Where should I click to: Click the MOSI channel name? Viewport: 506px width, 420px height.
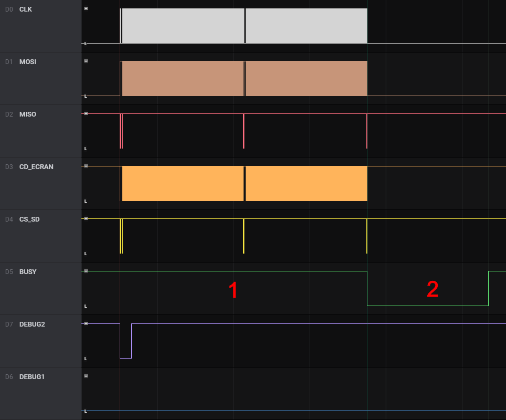[27, 62]
